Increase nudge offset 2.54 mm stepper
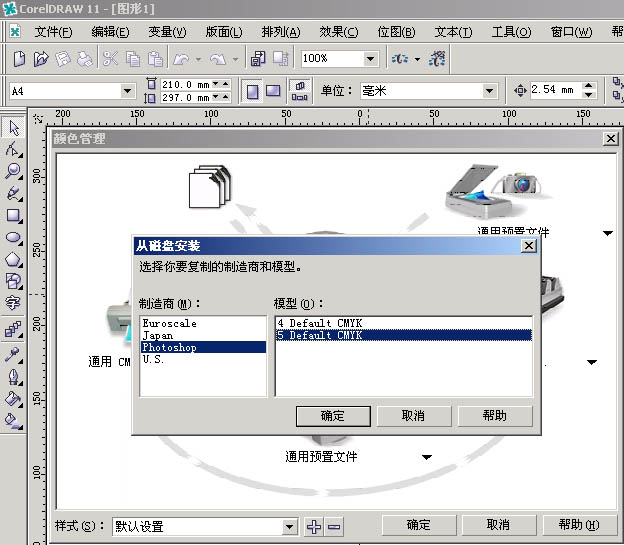The height and width of the screenshot is (545, 624). pos(589,86)
